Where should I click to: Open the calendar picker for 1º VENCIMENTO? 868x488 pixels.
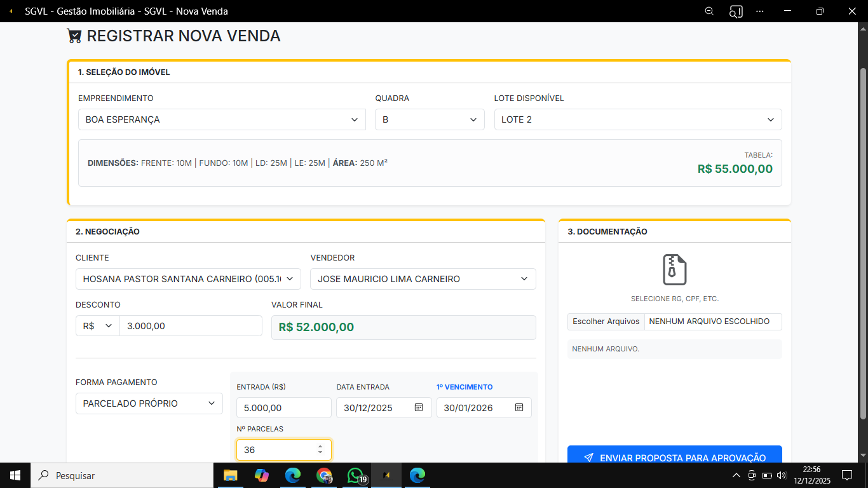[x=519, y=407]
